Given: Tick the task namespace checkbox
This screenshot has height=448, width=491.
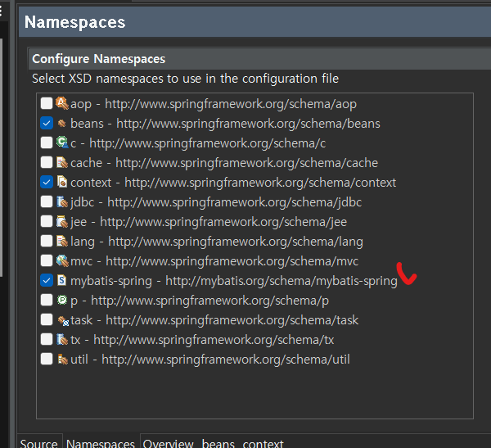Looking at the screenshot, I should coord(47,319).
